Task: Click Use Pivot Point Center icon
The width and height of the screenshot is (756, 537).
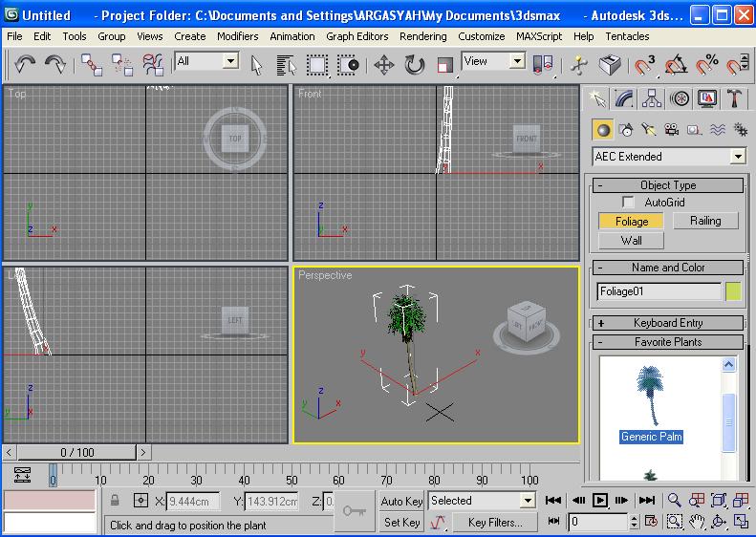Action: pos(543,65)
